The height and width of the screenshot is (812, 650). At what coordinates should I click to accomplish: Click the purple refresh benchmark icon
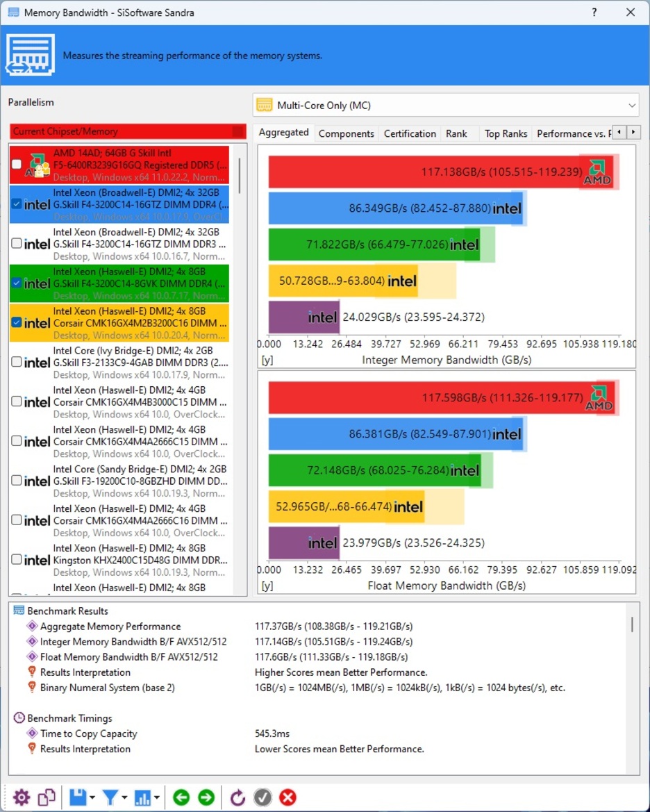click(x=237, y=797)
